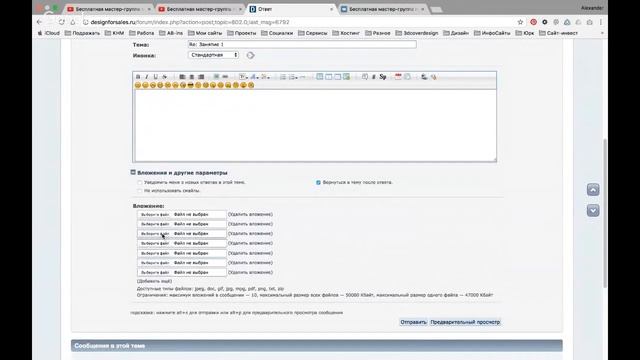Click the table insert toolbar icon

coord(320,77)
